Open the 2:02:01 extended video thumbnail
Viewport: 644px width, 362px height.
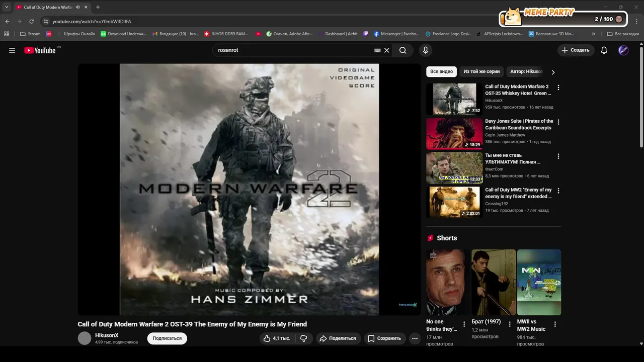coord(454,202)
